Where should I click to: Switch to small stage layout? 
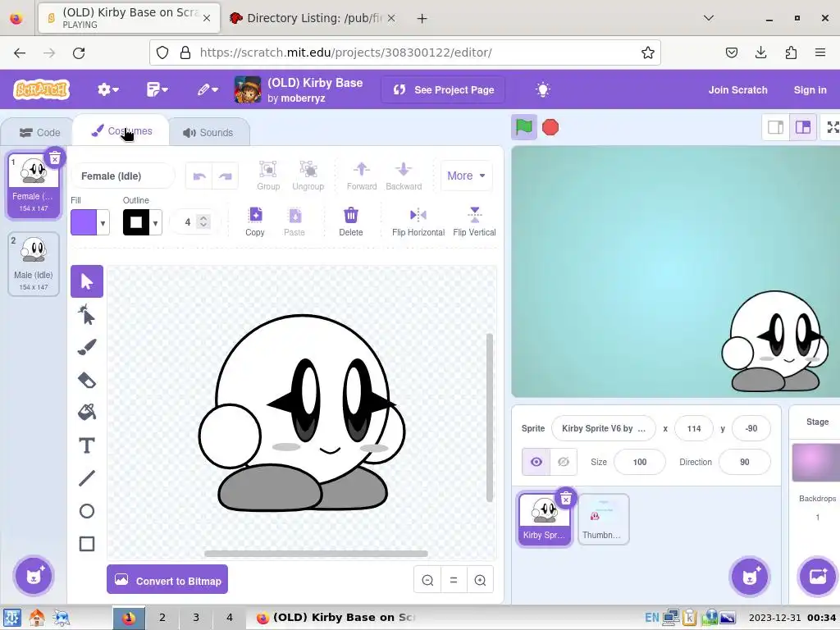click(x=776, y=127)
